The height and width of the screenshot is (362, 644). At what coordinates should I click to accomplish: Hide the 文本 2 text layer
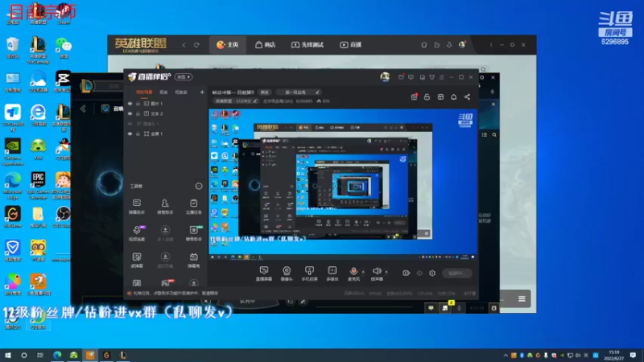pyautogui.click(x=130, y=113)
